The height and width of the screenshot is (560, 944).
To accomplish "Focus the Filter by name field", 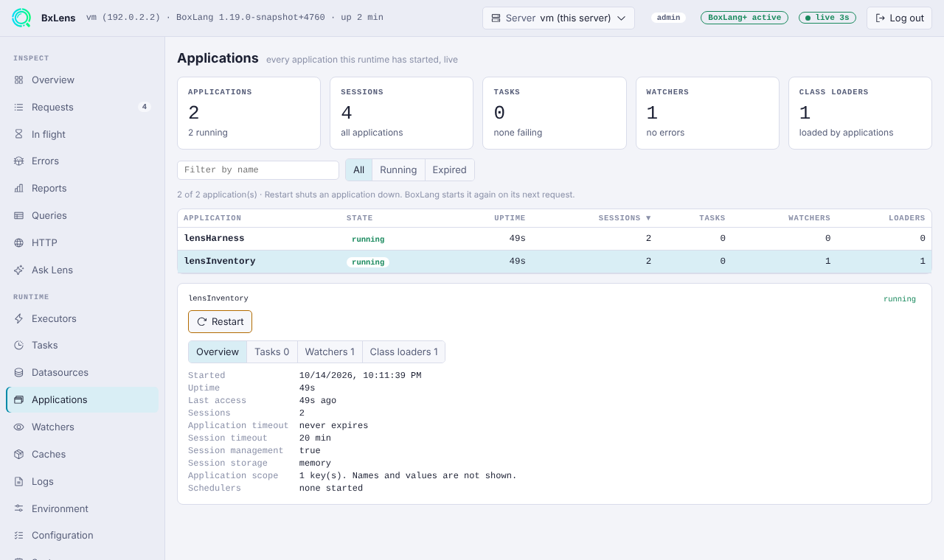I will (258, 169).
